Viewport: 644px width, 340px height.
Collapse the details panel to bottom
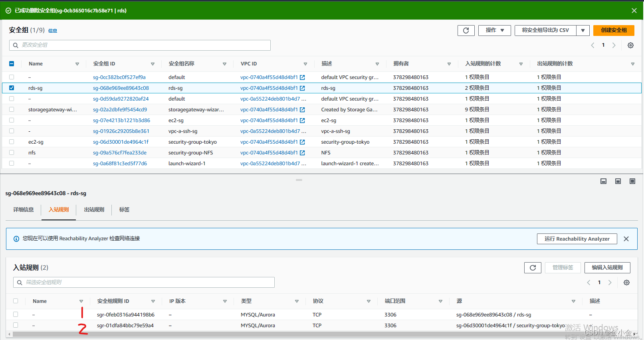click(x=604, y=181)
